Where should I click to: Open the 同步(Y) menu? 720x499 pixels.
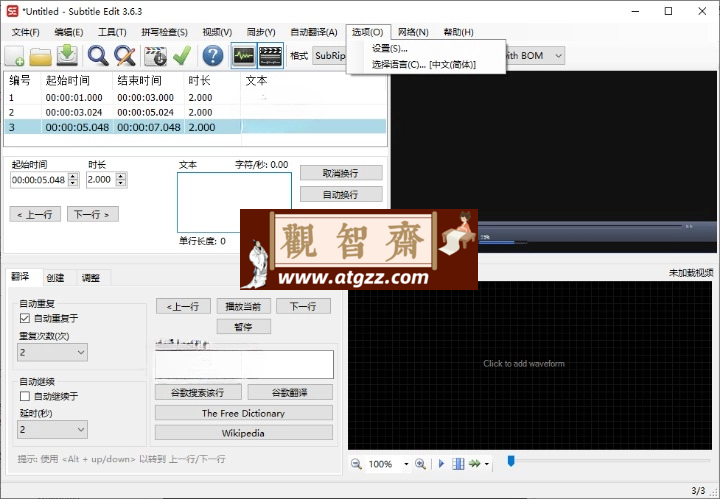(261, 32)
